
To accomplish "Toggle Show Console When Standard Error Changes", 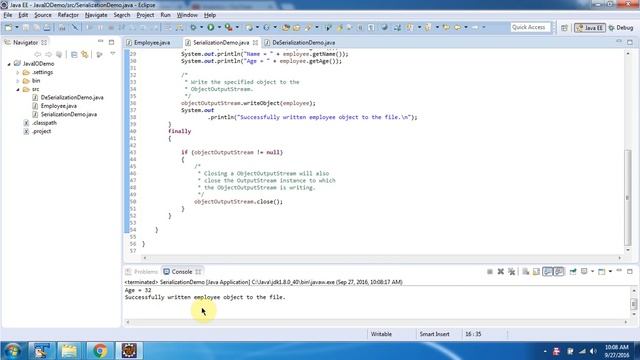I will (x=559, y=272).
